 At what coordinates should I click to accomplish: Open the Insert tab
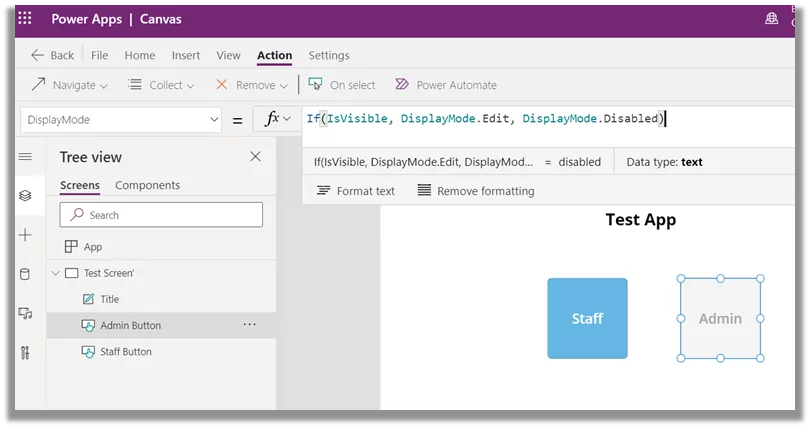185,55
